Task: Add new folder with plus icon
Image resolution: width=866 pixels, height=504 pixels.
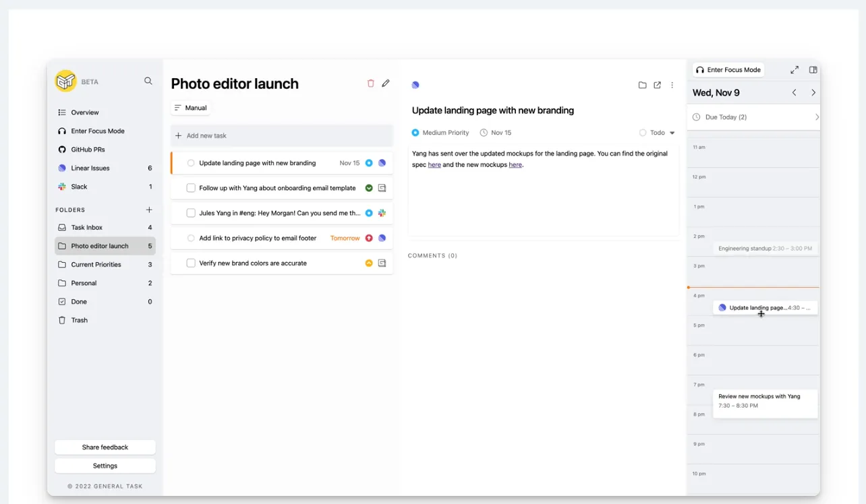Action: (149, 210)
